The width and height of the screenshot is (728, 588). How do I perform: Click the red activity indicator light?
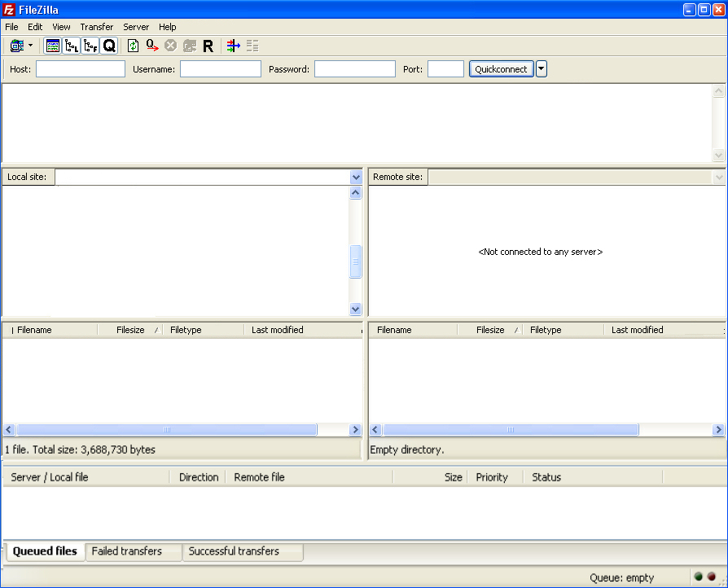point(711,577)
